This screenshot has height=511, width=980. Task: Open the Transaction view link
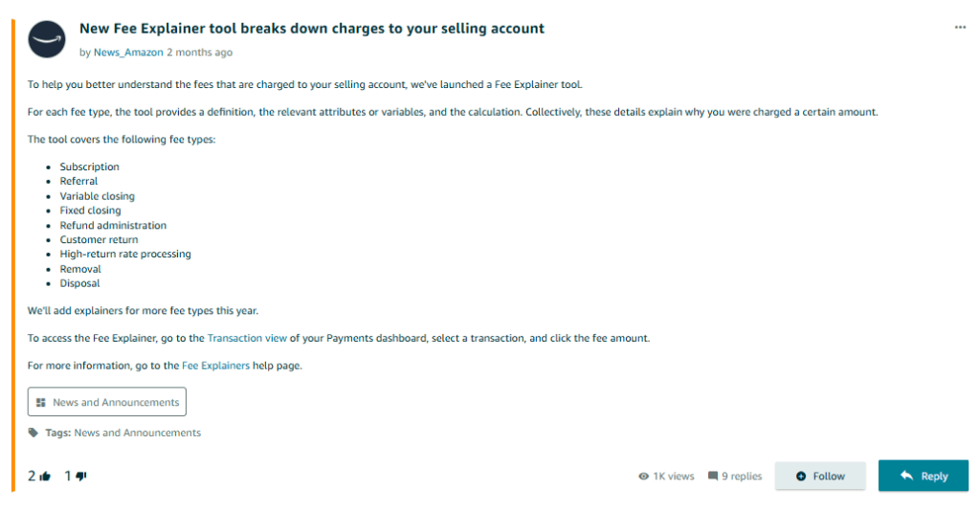tap(247, 338)
